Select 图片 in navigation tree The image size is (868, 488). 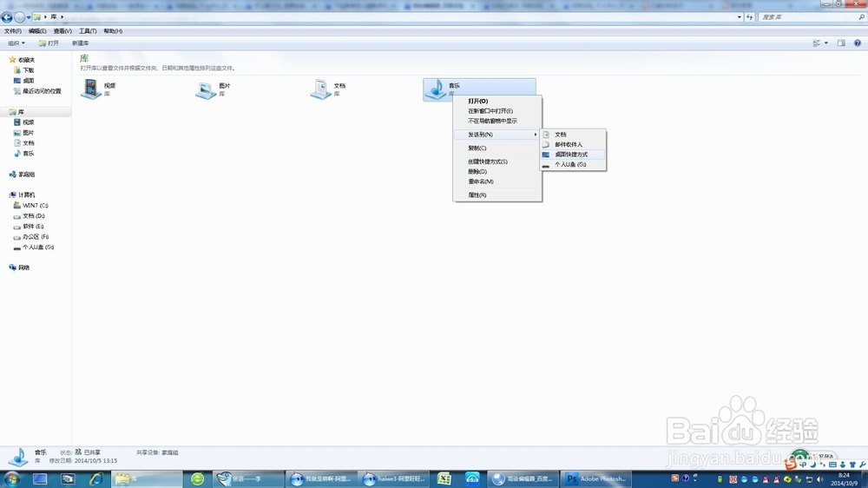[29, 132]
